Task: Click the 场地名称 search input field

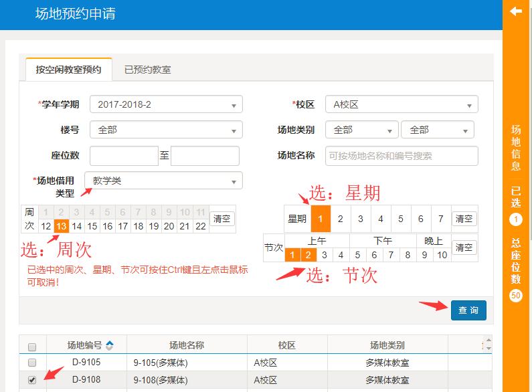Action: [402, 156]
